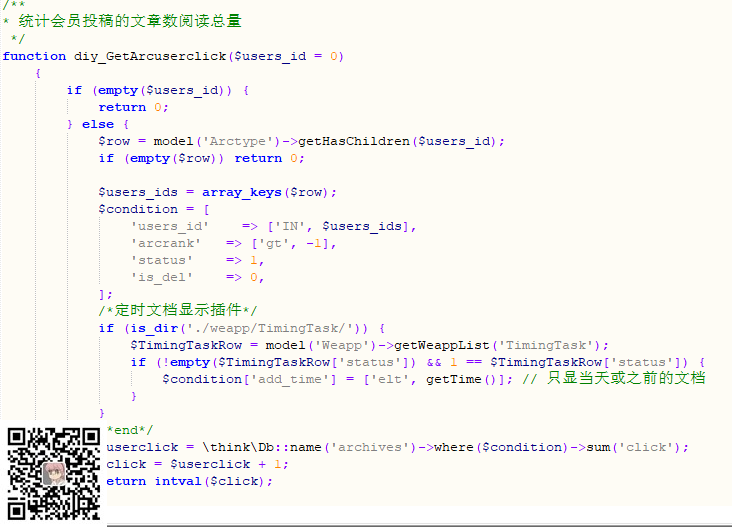The image size is (732, 527).
Task: Click the else keyword
Action: point(98,124)
